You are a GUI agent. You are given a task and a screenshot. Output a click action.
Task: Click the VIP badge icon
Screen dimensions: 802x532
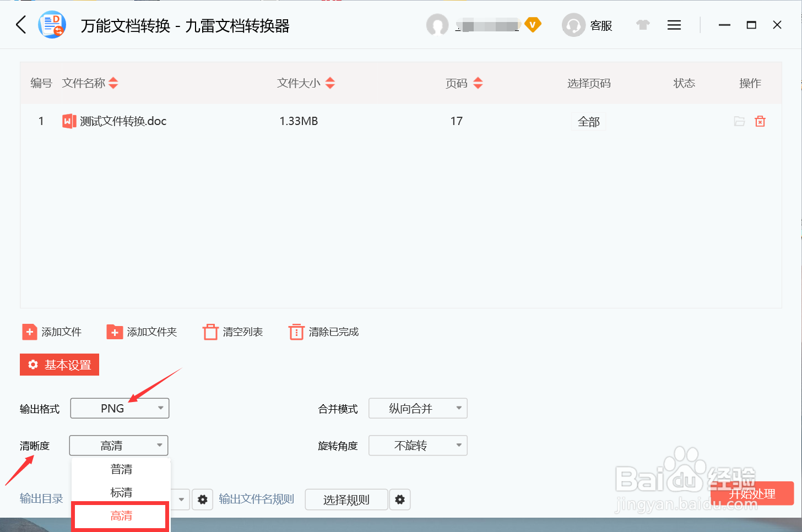coord(533,25)
